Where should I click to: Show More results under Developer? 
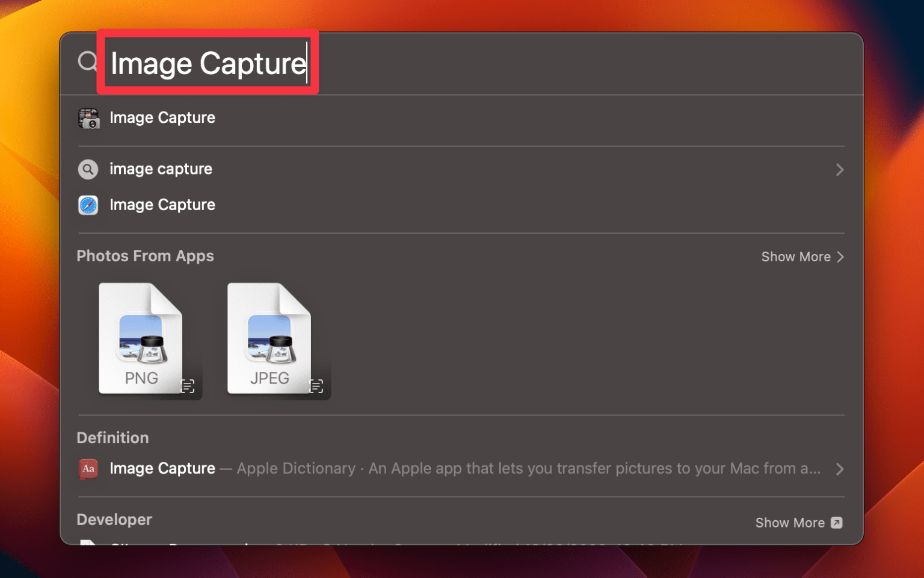tap(790, 523)
